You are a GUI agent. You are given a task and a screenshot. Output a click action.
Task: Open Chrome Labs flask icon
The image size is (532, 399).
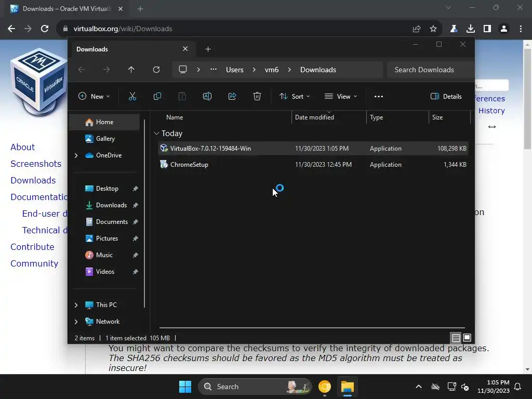pyautogui.click(x=454, y=29)
